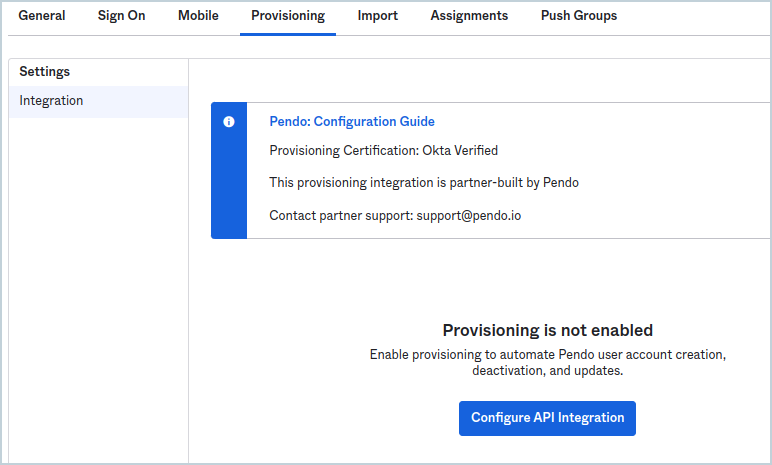The width and height of the screenshot is (772, 465).
Task: Click the Configure API Integration button
Action: (x=547, y=418)
